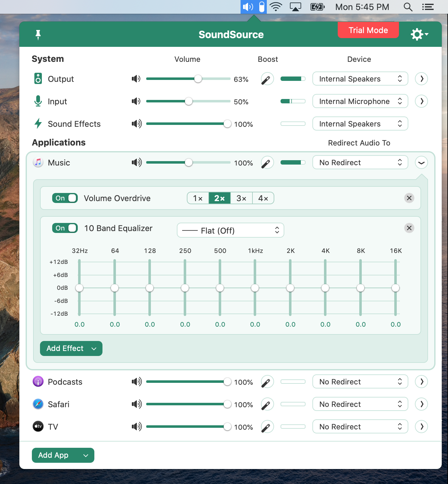
Task: Click the Music volume slider knob
Action: click(x=189, y=162)
